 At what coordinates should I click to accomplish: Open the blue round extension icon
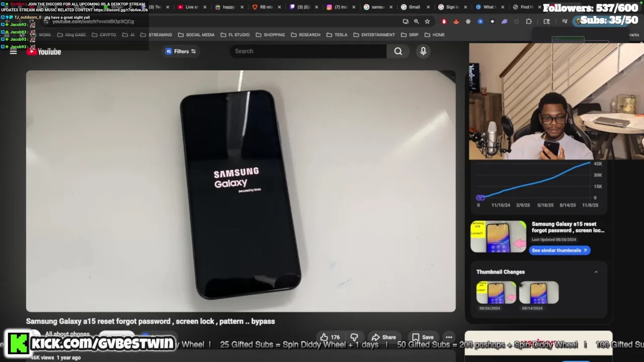[480, 22]
